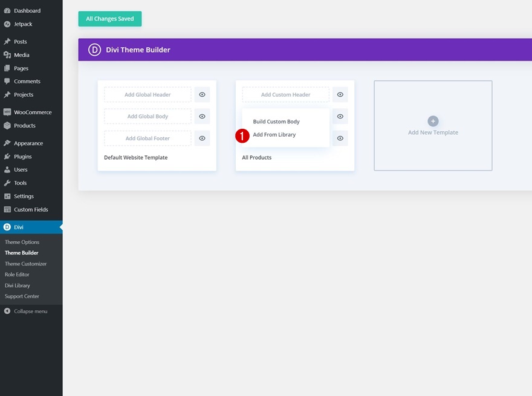Open Theme Options submenu item
This screenshot has width=532, height=396.
click(x=22, y=242)
